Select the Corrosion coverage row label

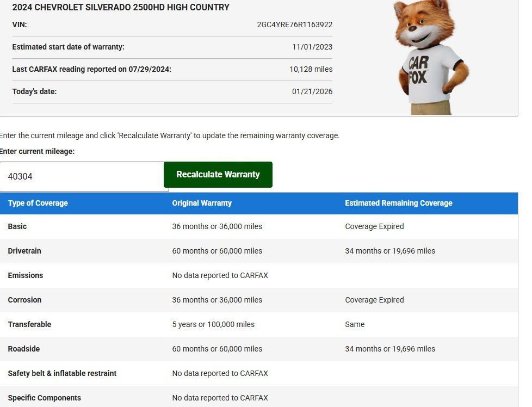[24, 300]
